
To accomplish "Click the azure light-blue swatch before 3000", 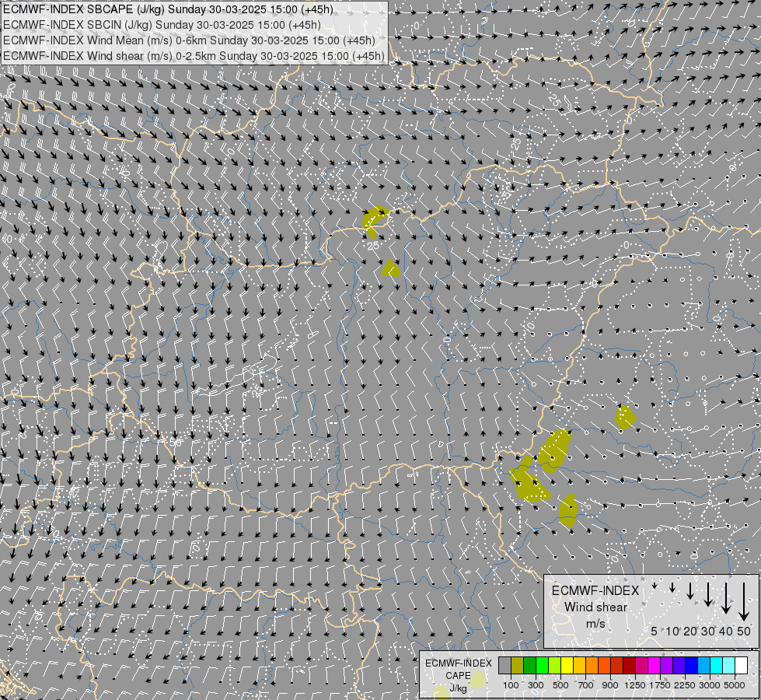I will pyautogui.click(x=704, y=666).
